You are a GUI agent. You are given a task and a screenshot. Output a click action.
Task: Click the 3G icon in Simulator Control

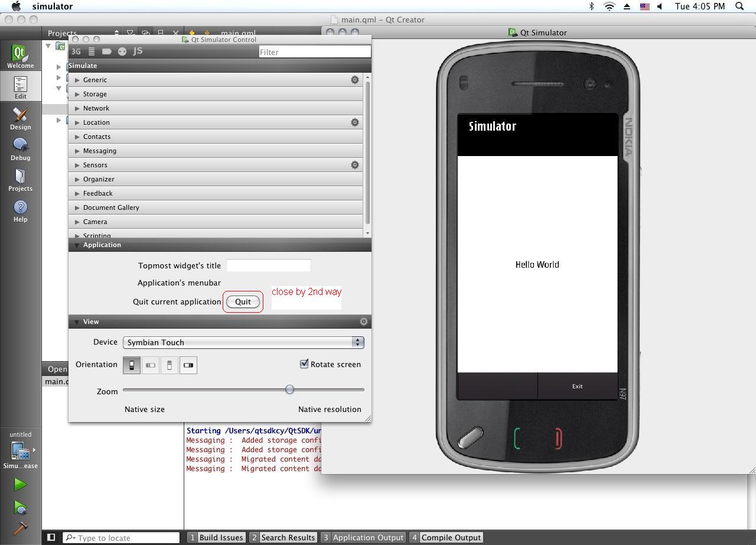(76, 51)
